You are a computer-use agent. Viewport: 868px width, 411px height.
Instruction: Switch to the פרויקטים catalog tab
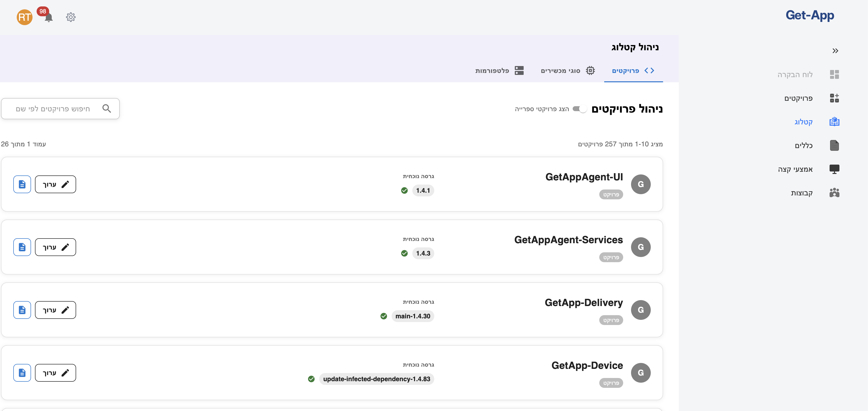[633, 70]
